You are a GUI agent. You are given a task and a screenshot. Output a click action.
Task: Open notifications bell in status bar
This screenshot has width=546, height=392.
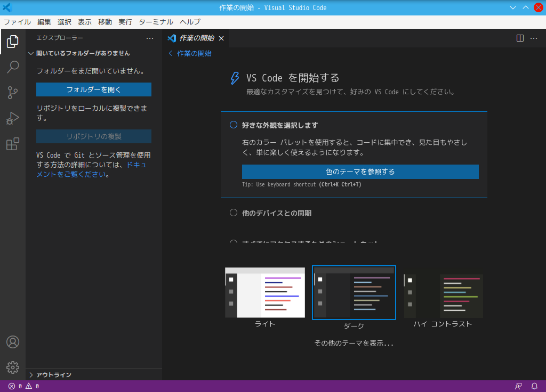(534, 386)
